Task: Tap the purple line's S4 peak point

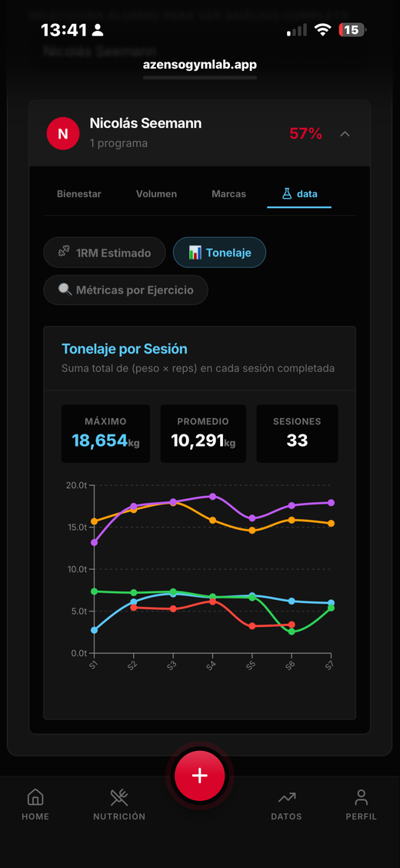Action: [x=212, y=496]
